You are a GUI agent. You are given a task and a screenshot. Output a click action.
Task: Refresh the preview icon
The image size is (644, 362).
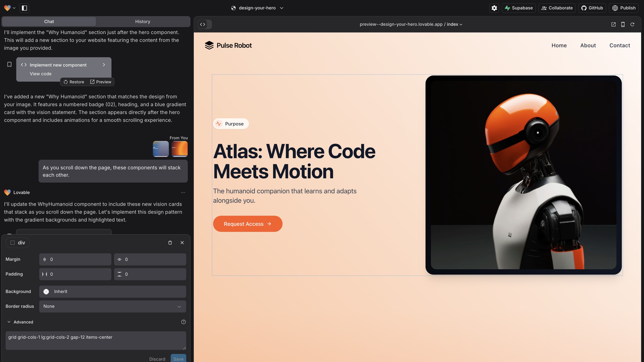[632, 24]
